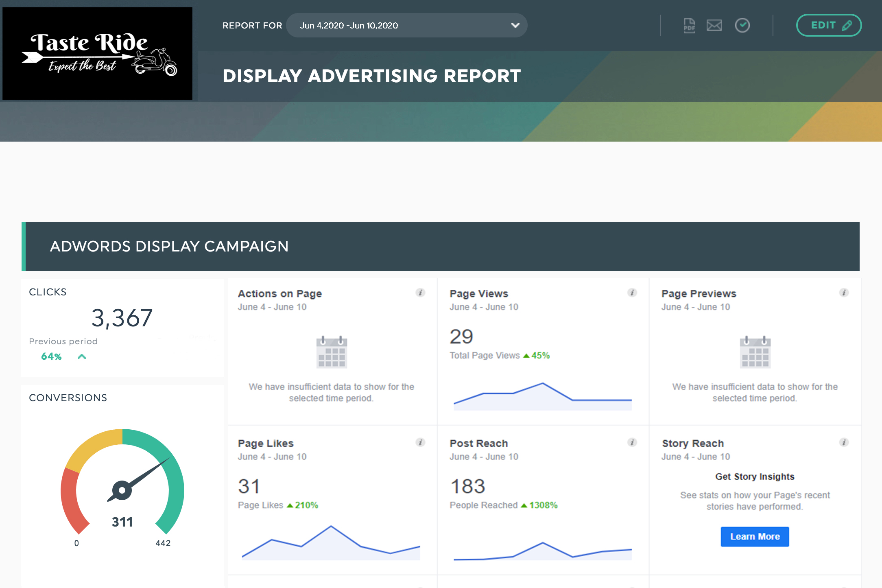Click the EDIT button
The image size is (882, 588).
[828, 26]
